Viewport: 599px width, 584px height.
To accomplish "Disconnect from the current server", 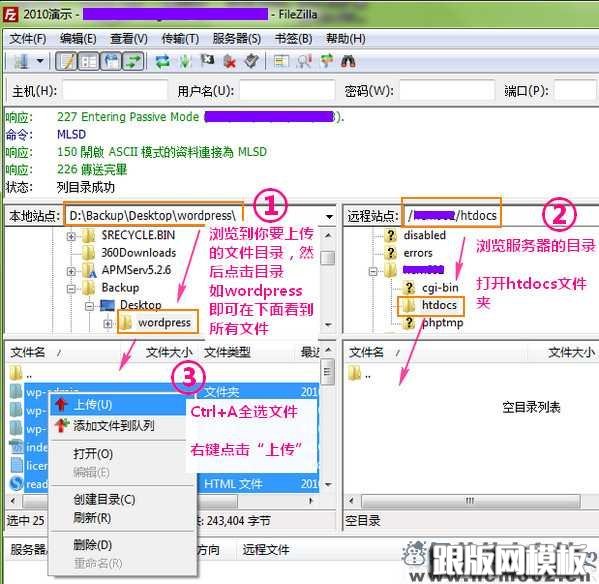I will [229, 61].
